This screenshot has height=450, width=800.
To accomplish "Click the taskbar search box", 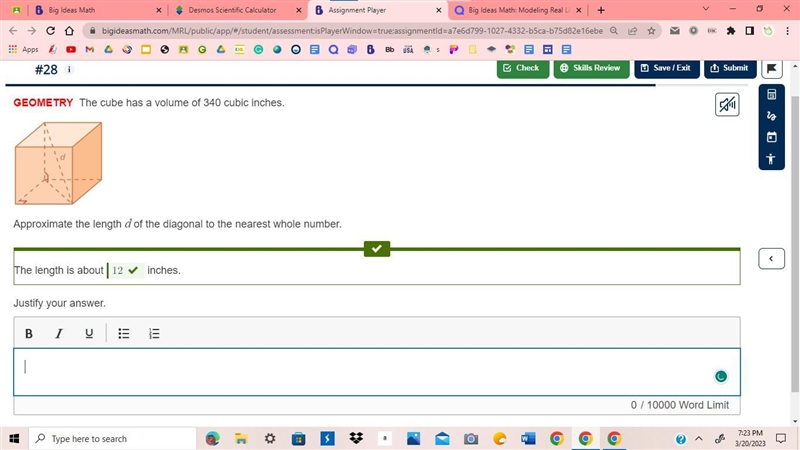I will click(x=112, y=439).
